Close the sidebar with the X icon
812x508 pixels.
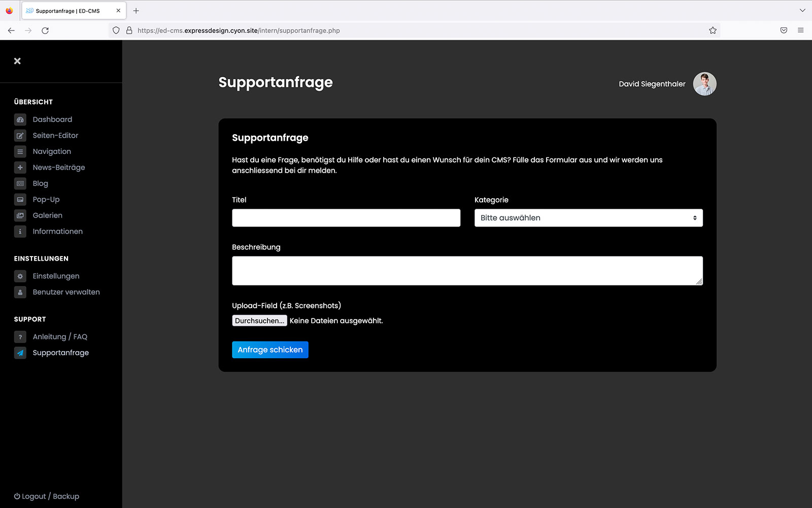pos(17,61)
